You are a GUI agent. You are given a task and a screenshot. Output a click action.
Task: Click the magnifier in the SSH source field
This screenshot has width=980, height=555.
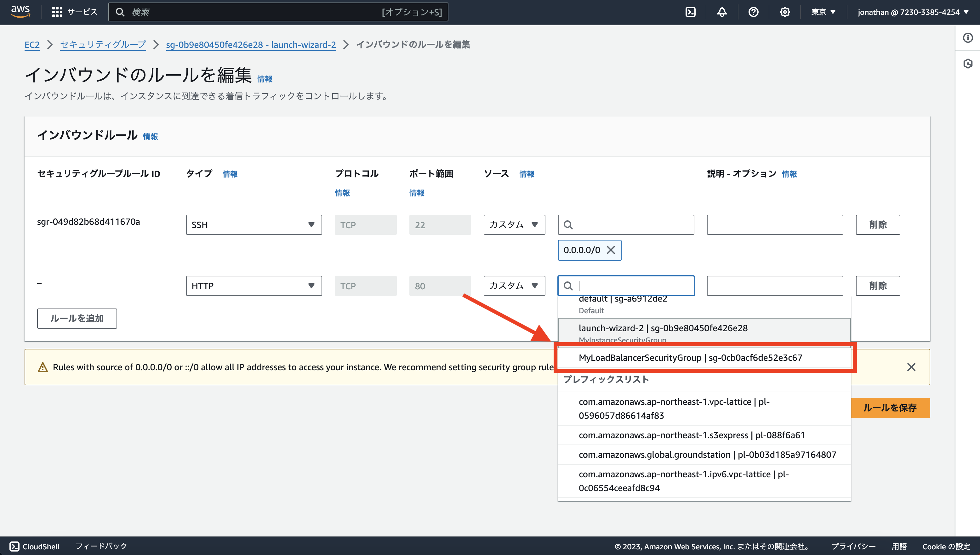click(x=568, y=224)
